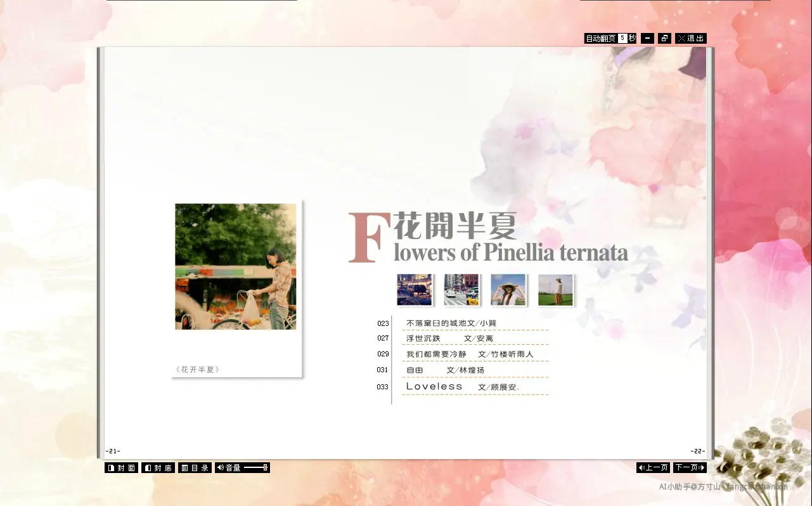Toggle auto page flip (自动翻页)
Screen dimensions: 812x506
[x=600, y=38]
